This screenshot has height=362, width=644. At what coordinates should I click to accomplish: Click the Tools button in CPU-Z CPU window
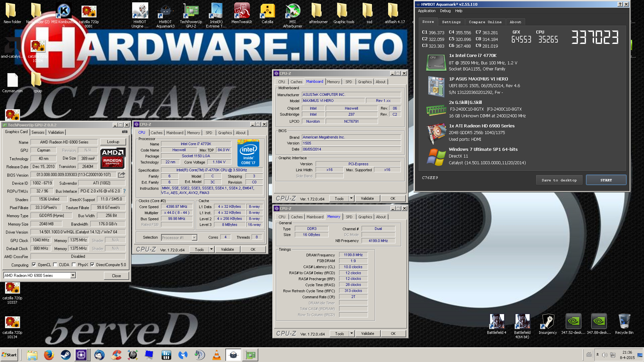(199, 249)
